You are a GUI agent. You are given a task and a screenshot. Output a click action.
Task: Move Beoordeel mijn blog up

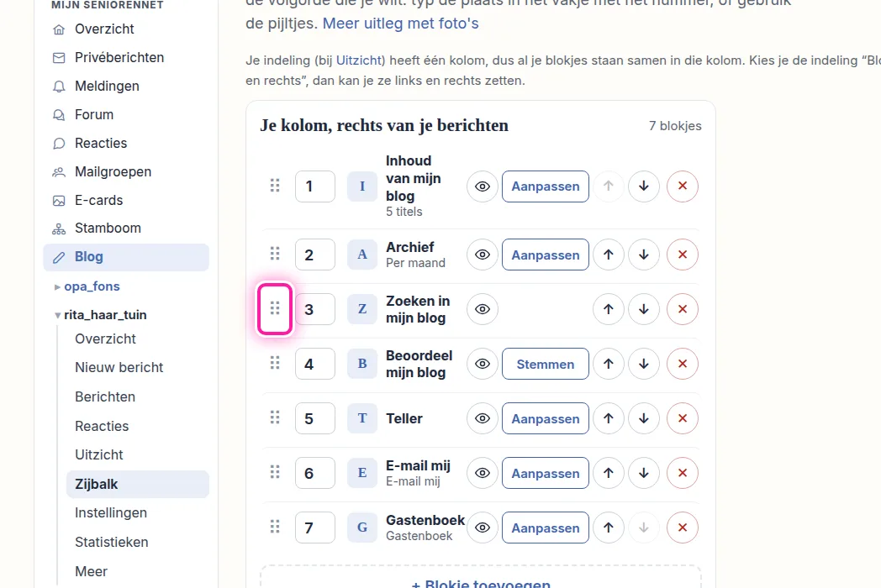click(x=609, y=364)
